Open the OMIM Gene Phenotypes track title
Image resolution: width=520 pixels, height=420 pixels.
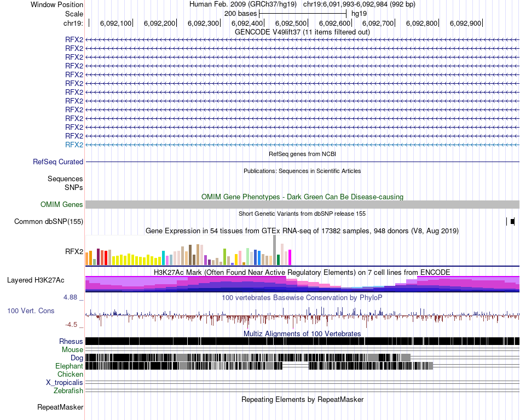[302, 197]
